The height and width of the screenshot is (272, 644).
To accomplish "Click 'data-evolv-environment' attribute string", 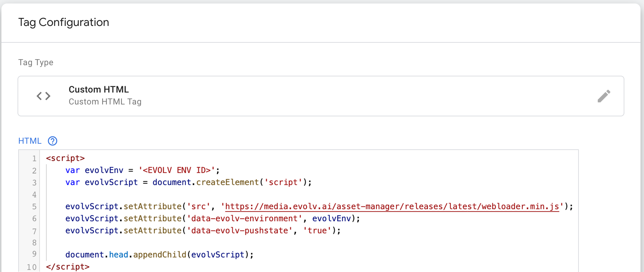I will (244, 219).
